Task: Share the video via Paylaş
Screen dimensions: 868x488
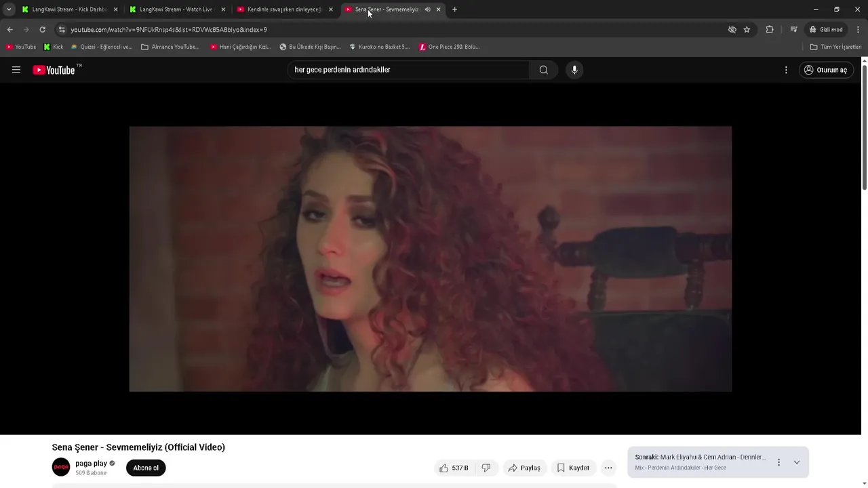Action: click(x=524, y=468)
